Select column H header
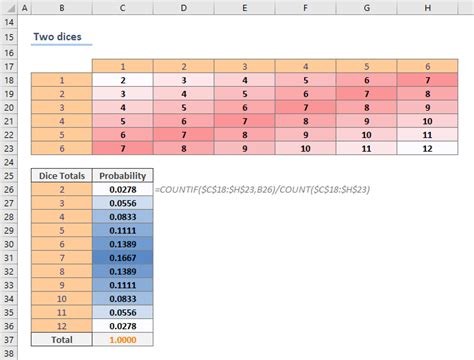 (x=428, y=7)
